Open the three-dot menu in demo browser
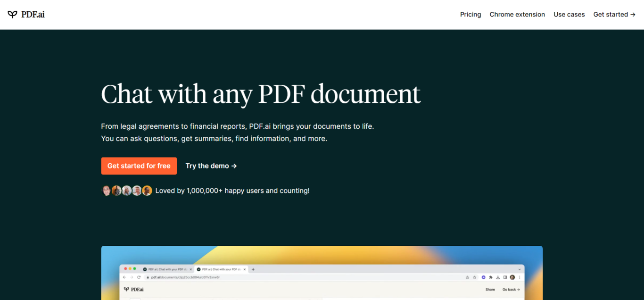The height and width of the screenshot is (300, 644). click(x=520, y=277)
